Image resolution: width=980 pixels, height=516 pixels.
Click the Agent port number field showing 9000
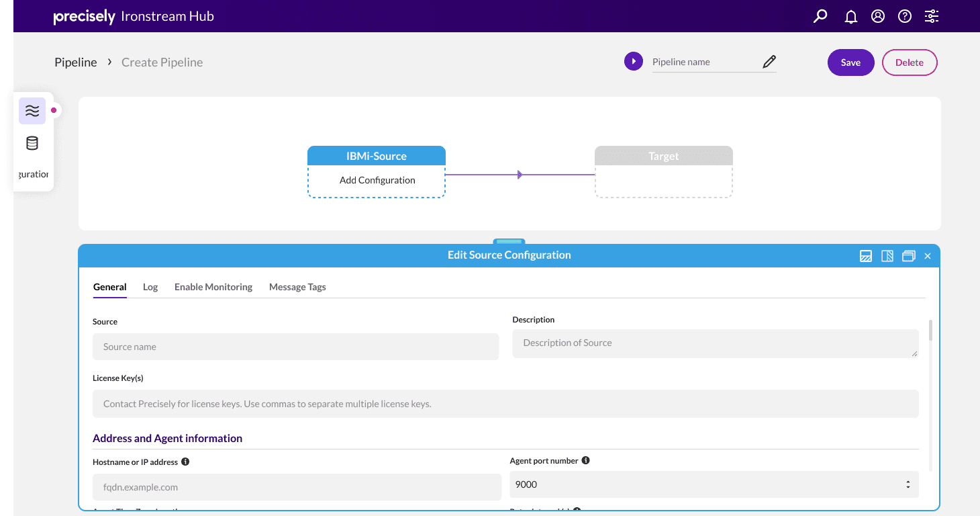[714, 484]
